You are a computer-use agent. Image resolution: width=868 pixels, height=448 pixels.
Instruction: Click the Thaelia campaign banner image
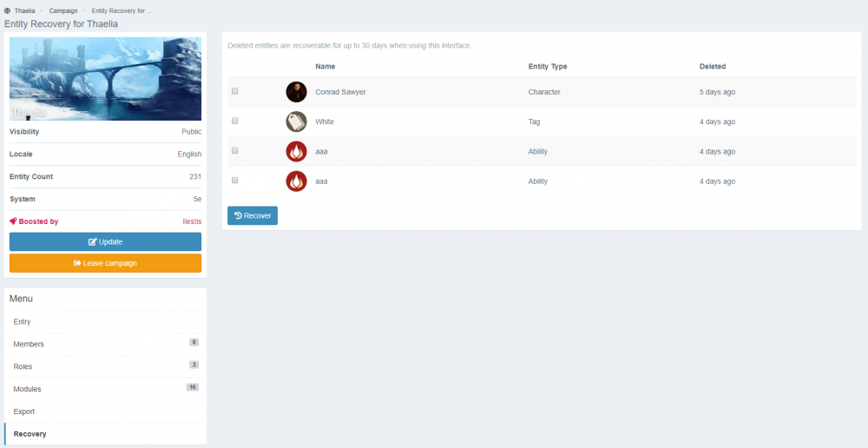tap(105, 79)
